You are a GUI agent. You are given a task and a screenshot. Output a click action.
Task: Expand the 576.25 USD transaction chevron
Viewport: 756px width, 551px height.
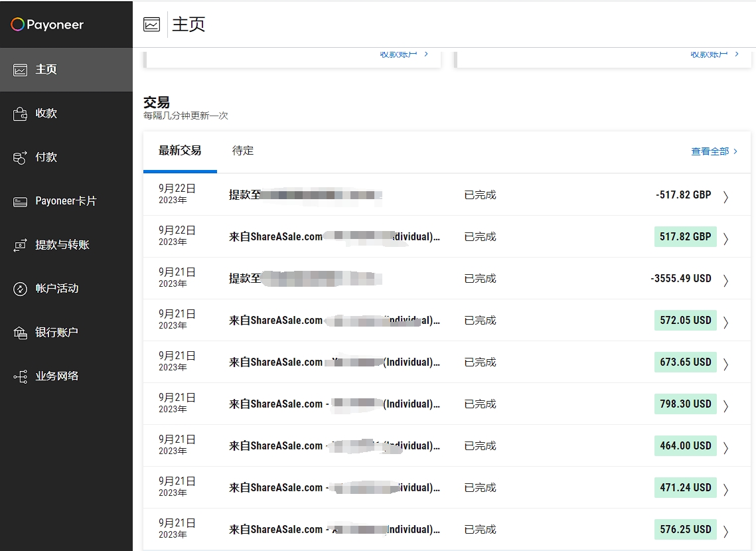pos(725,531)
